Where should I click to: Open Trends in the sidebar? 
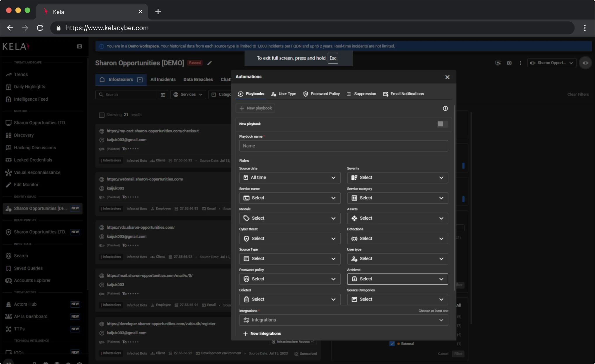[x=21, y=74]
